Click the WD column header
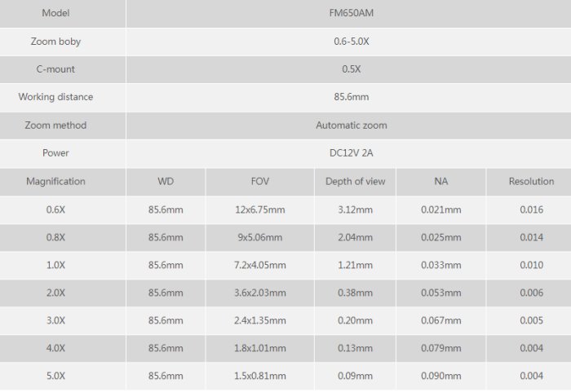Image resolution: width=571 pixels, height=392 pixels. coord(166,181)
